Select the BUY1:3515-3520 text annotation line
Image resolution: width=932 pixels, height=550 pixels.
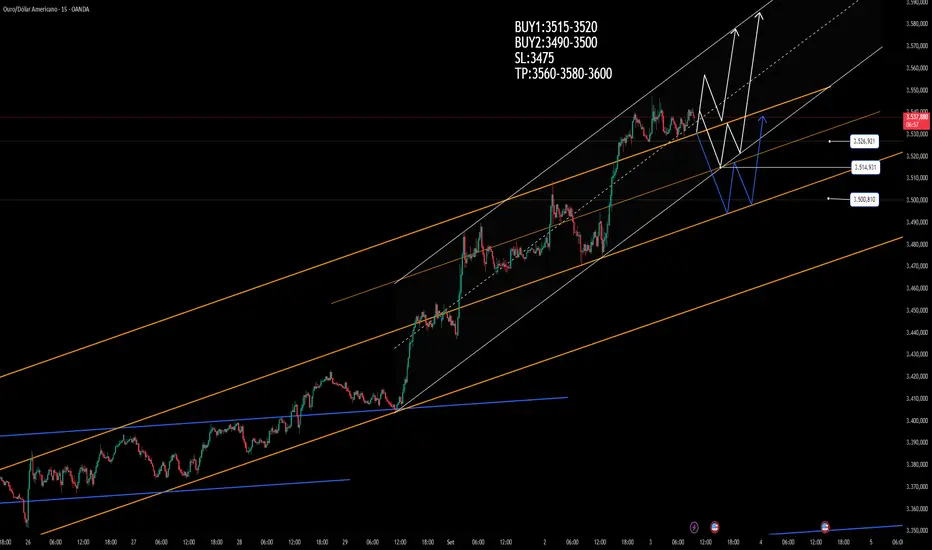click(x=556, y=27)
